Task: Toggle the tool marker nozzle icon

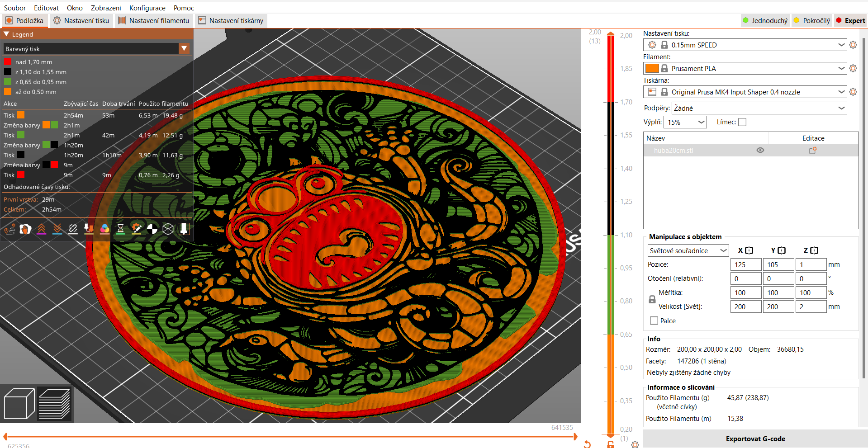Action: click(x=184, y=229)
